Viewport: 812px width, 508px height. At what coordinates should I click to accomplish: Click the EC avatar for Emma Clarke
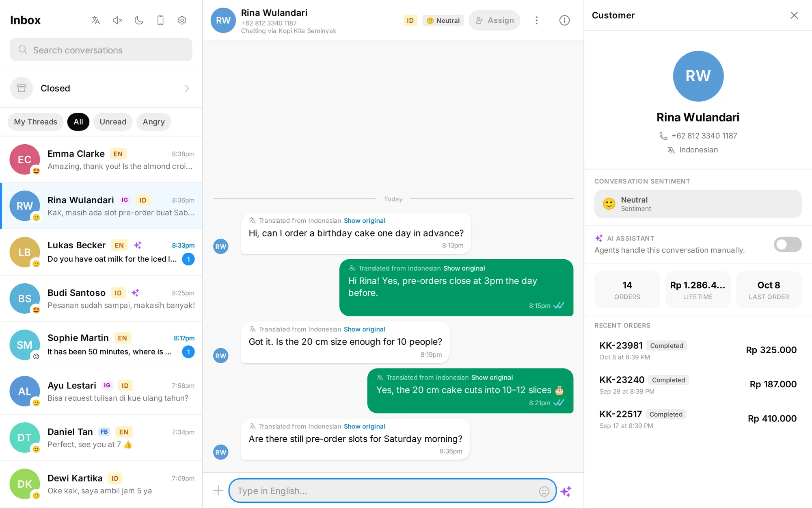pyautogui.click(x=25, y=159)
